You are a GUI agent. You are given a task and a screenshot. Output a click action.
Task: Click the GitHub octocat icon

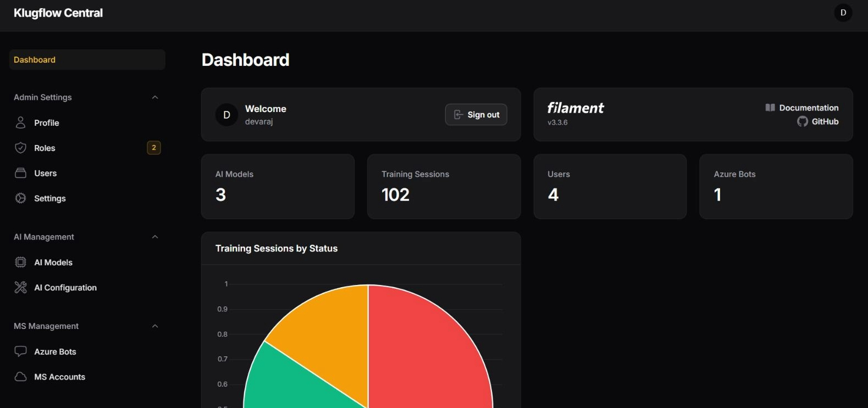(x=803, y=121)
